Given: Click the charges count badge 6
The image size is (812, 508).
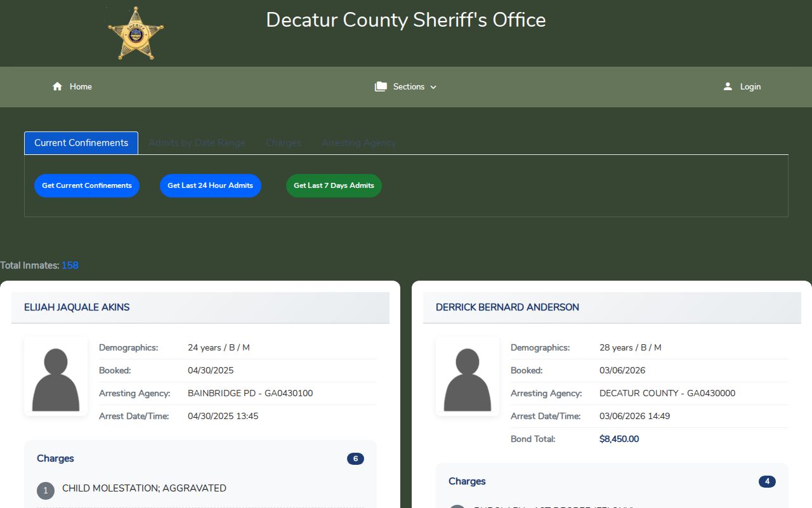Looking at the screenshot, I should [x=355, y=458].
